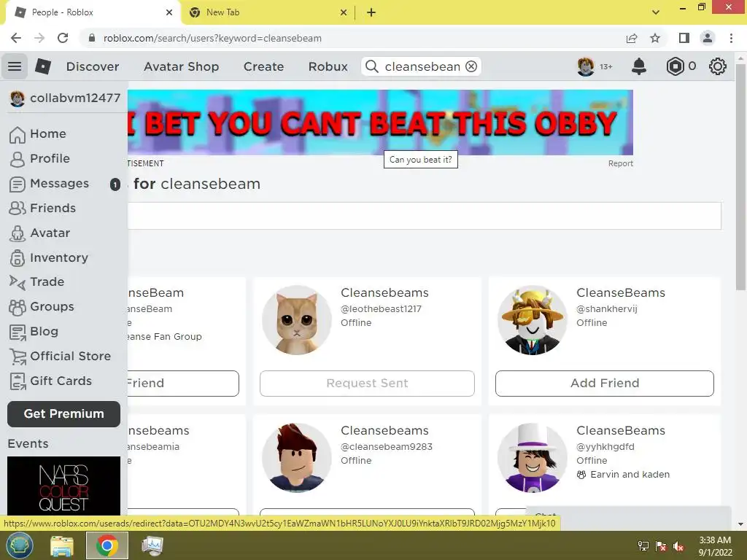
Task: Open collabvm12477 profile in sidebar
Action: [65, 98]
